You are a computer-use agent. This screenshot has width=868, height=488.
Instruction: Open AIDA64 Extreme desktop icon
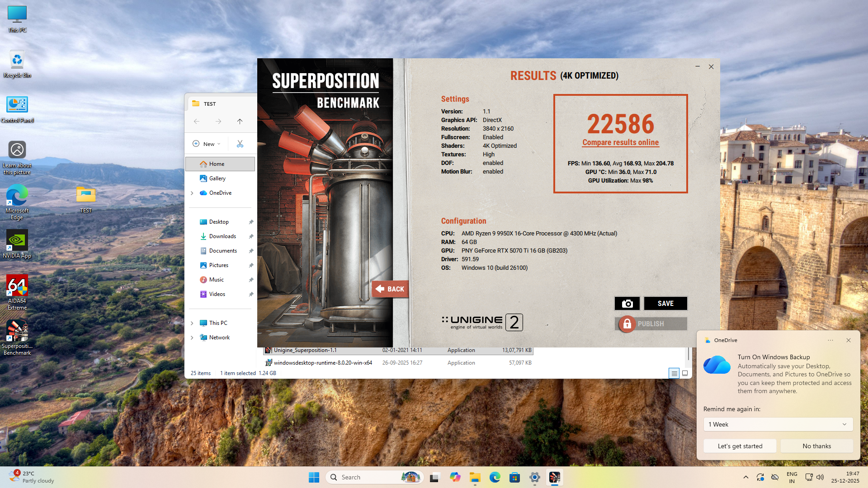pyautogui.click(x=17, y=292)
